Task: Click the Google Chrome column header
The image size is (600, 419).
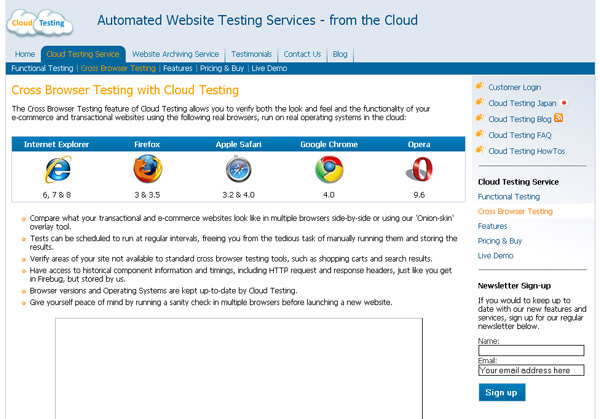Action: pyautogui.click(x=329, y=144)
